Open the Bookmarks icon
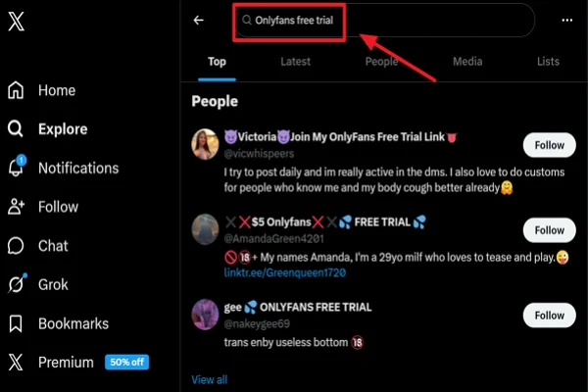The width and height of the screenshot is (588, 392). pos(16,323)
